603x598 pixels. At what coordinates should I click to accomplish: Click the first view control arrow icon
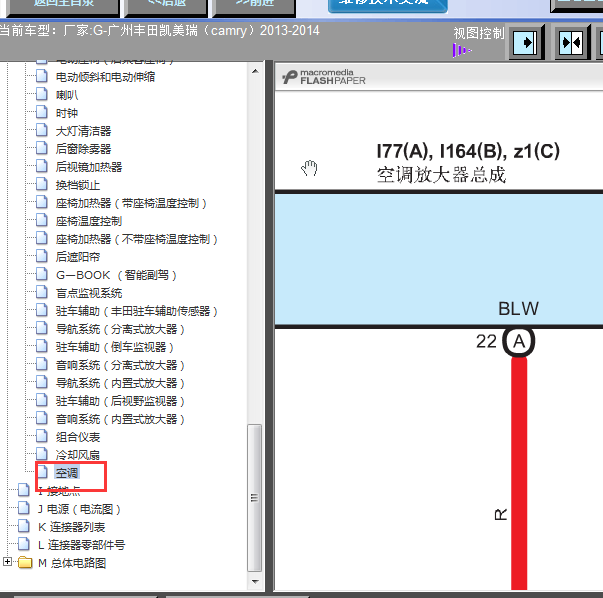coord(524,43)
